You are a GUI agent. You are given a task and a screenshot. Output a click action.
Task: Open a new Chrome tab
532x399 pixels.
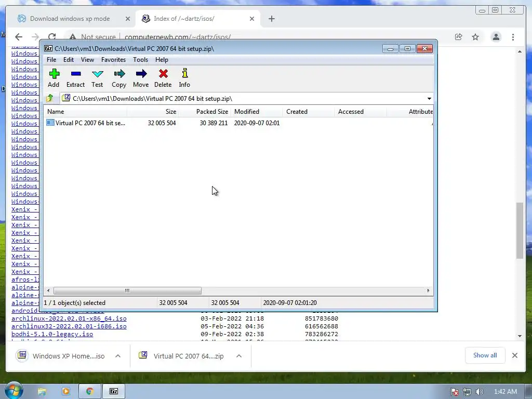tap(271, 19)
